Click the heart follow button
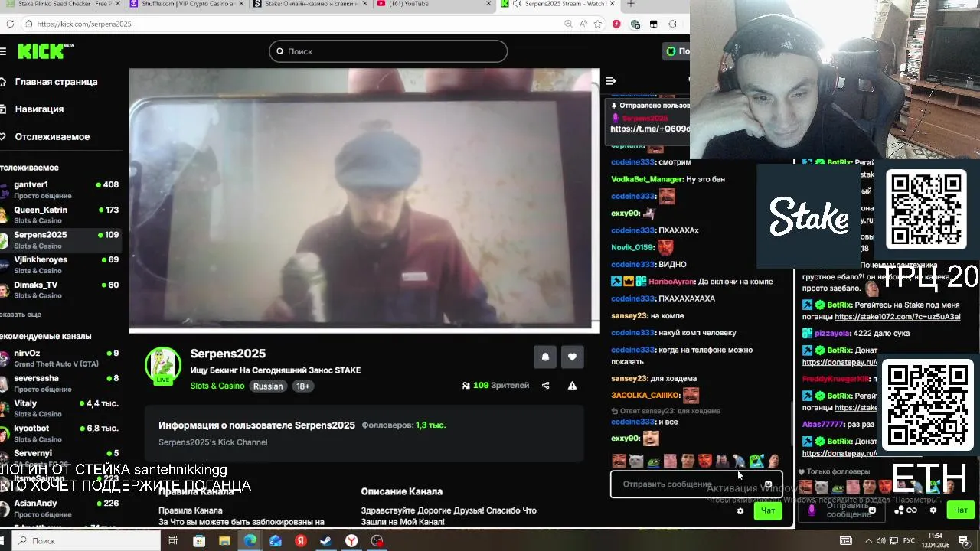 [572, 357]
